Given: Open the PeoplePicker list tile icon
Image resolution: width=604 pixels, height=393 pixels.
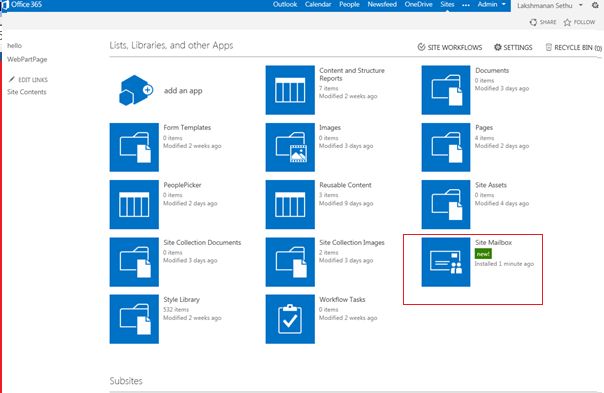Looking at the screenshot, I should 134,205.
